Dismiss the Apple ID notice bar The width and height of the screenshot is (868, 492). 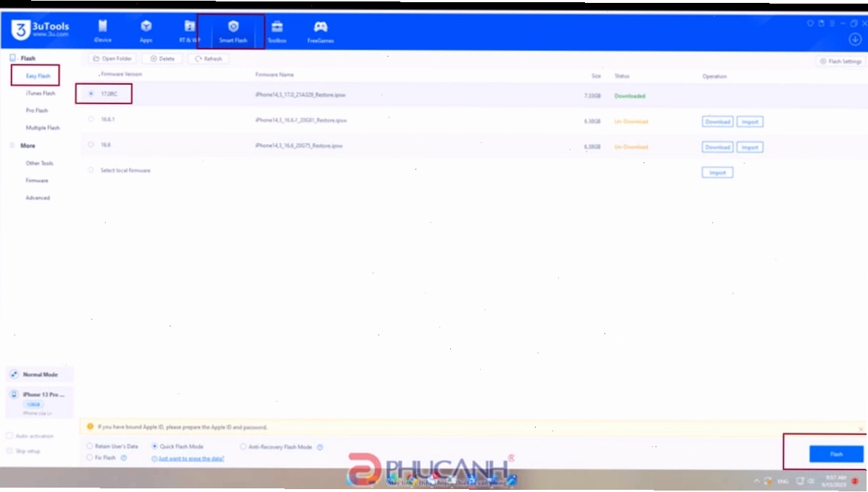pos(861,429)
